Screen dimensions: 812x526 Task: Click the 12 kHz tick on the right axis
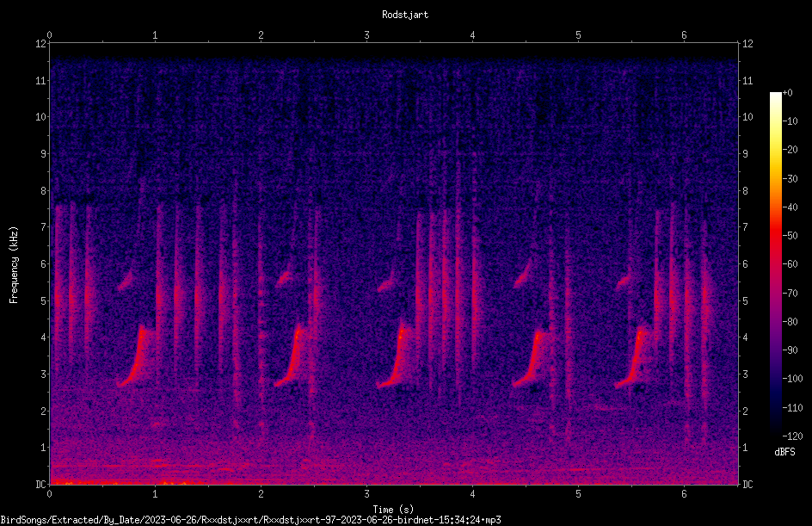[x=747, y=44]
